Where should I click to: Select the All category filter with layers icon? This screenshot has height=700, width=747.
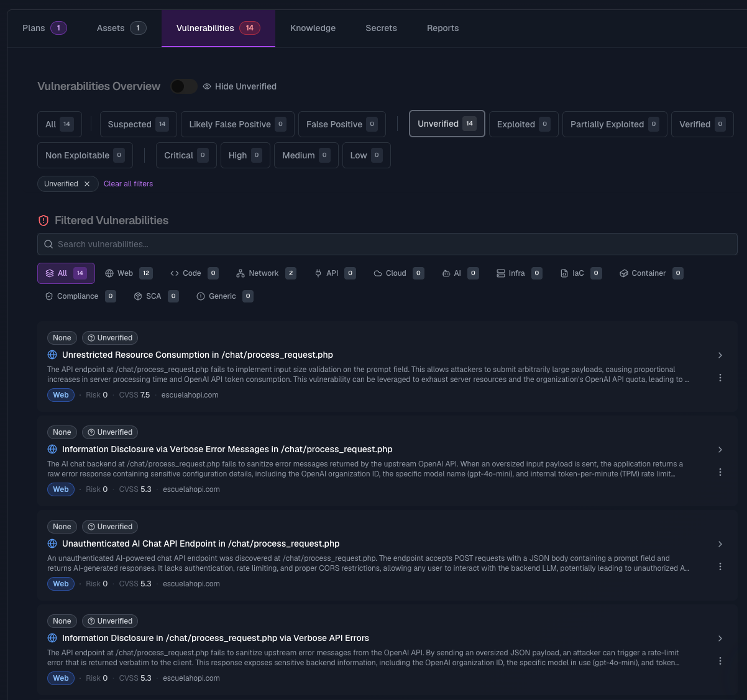click(66, 273)
